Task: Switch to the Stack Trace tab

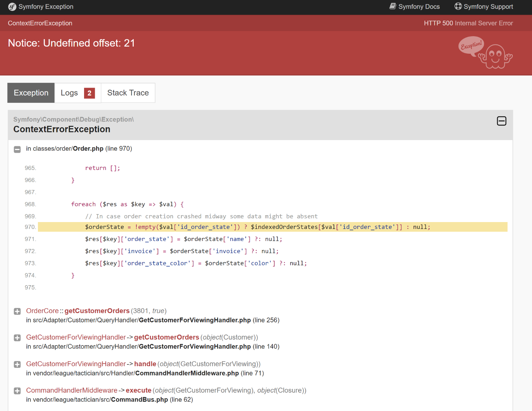Action: point(128,93)
